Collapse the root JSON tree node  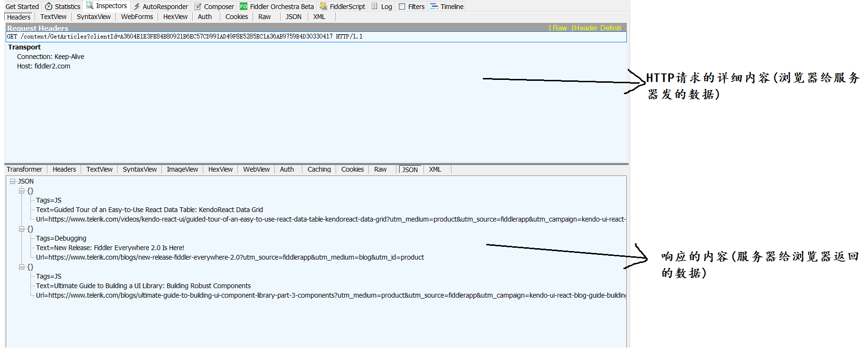pyautogui.click(x=13, y=181)
